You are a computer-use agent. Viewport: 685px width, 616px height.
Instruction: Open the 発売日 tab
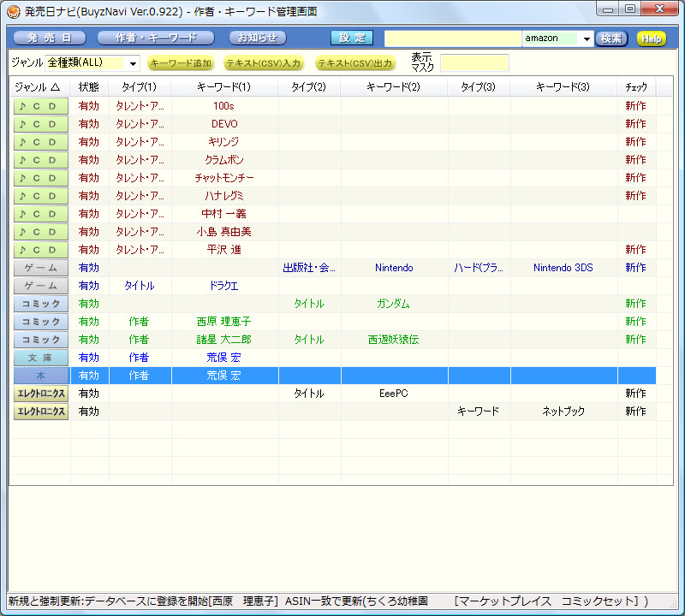click(50, 38)
